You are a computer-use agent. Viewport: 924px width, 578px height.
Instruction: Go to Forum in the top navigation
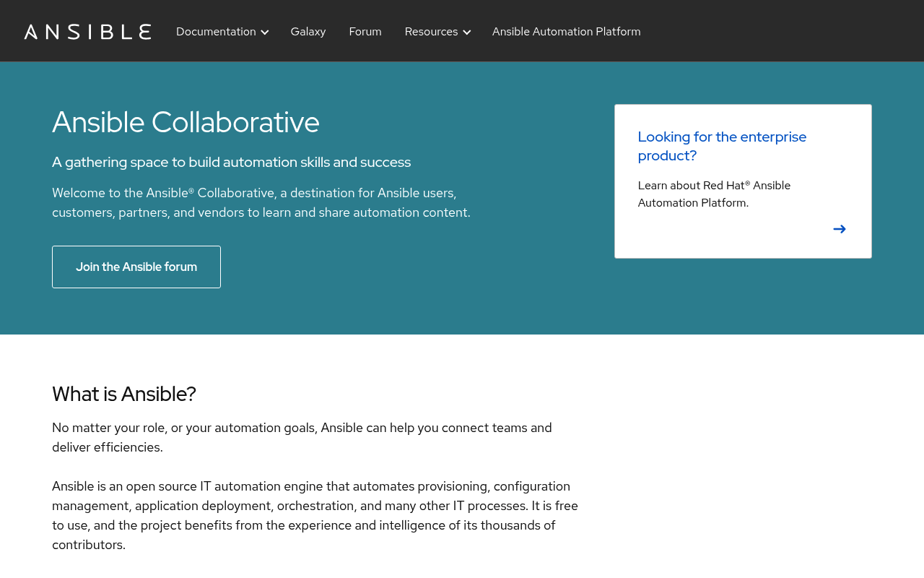click(365, 32)
